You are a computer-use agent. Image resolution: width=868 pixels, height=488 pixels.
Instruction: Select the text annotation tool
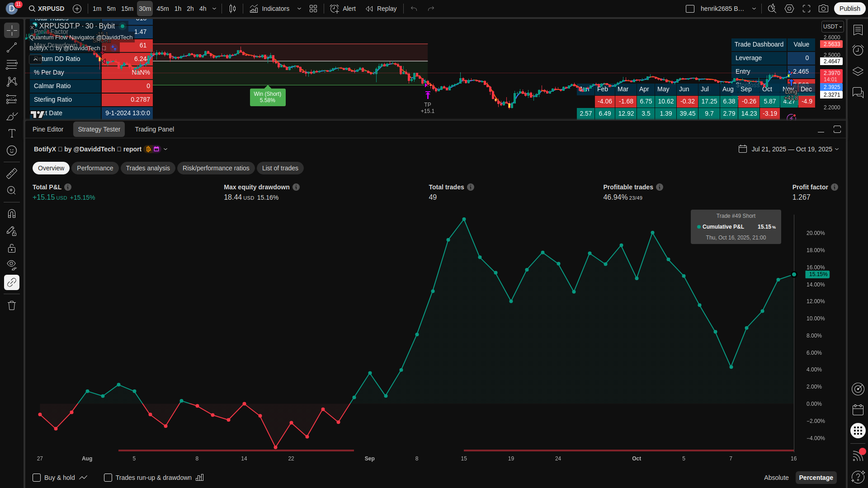12,133
